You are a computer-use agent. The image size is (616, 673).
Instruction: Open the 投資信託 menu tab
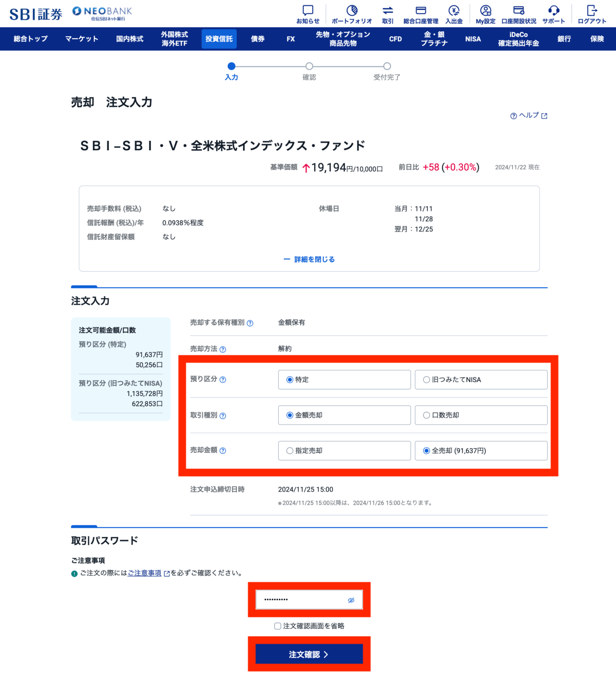pyautogui.click(x=219, y=39)
